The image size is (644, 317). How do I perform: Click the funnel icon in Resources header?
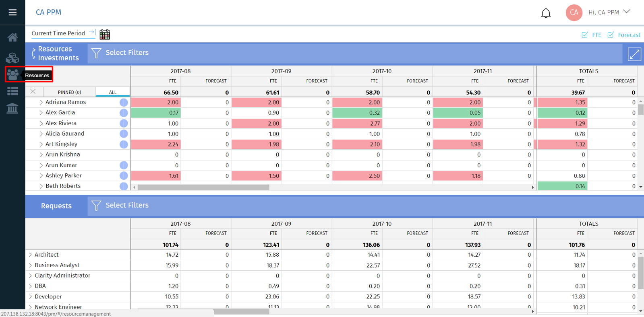[x=96, y=53]
